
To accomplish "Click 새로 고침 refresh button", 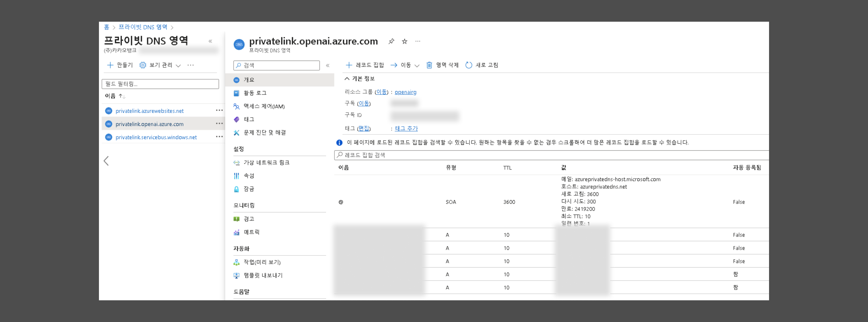I will coord(482,65).
